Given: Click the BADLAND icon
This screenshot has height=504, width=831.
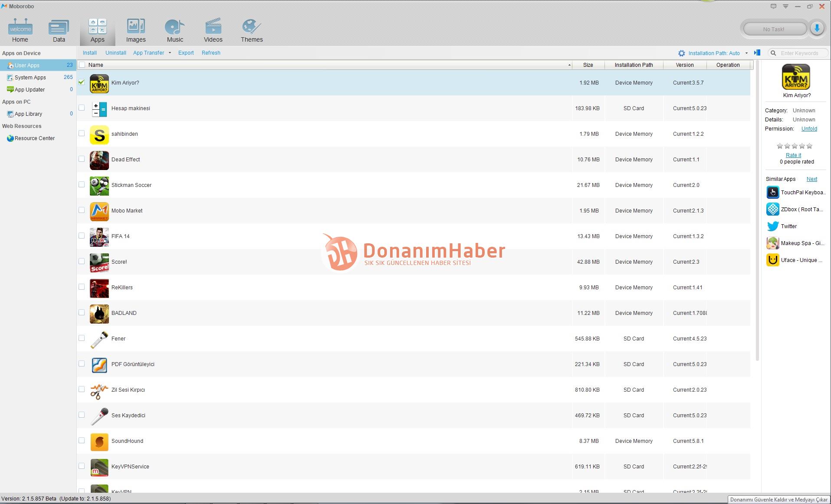Looking at the screenshot, I should coord(99,314).
